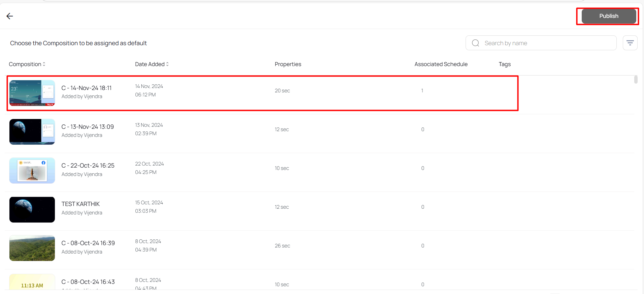This screenshot has width=644, height=294.
Task: Select the C - 08-Oct-24 16:43 clock thumbnail
Action: pyautogui.click(x=32, y=283)
